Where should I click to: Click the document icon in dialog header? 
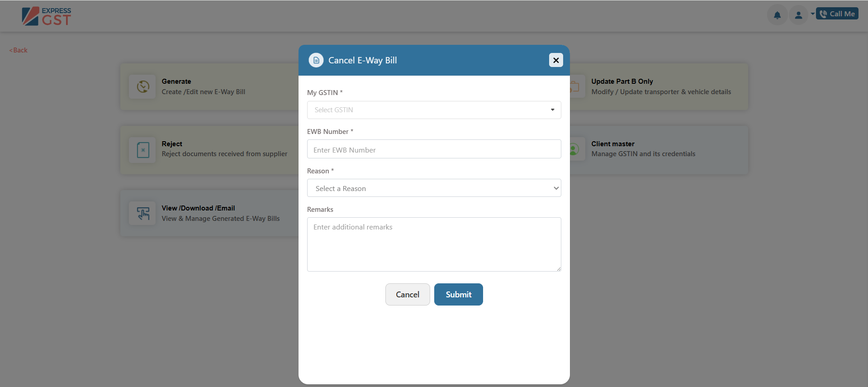(x=316, y=60)
